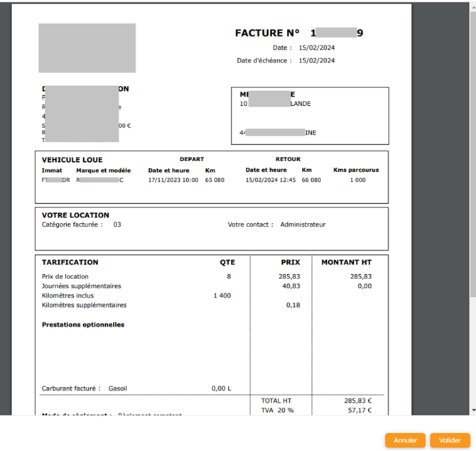This screenshot has width=476, height=451.
Task: Click the Prix de location row label
Action: tap(65, 276)
